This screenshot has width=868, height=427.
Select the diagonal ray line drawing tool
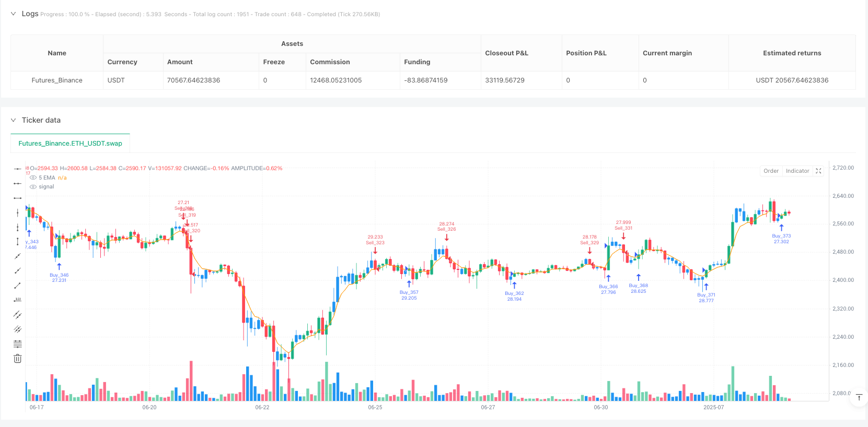18,271
